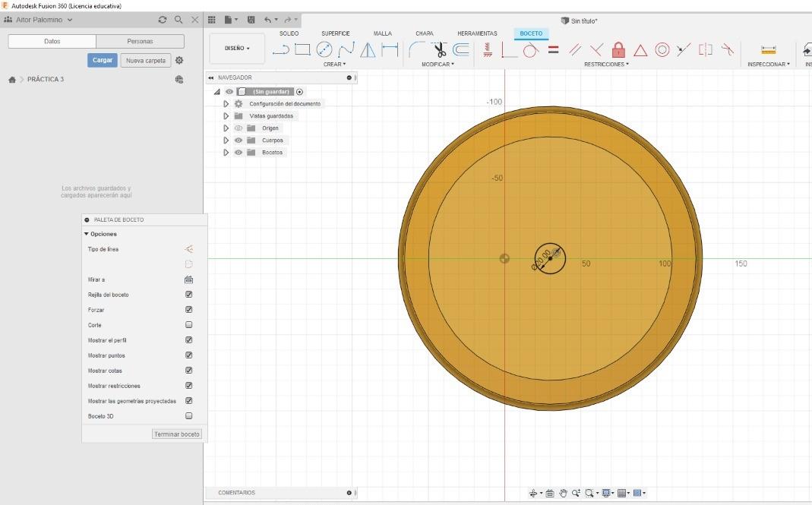This screenshot has height=505, width=812.
Task: Select the Circle sketch tool
Action: [324, 49]
